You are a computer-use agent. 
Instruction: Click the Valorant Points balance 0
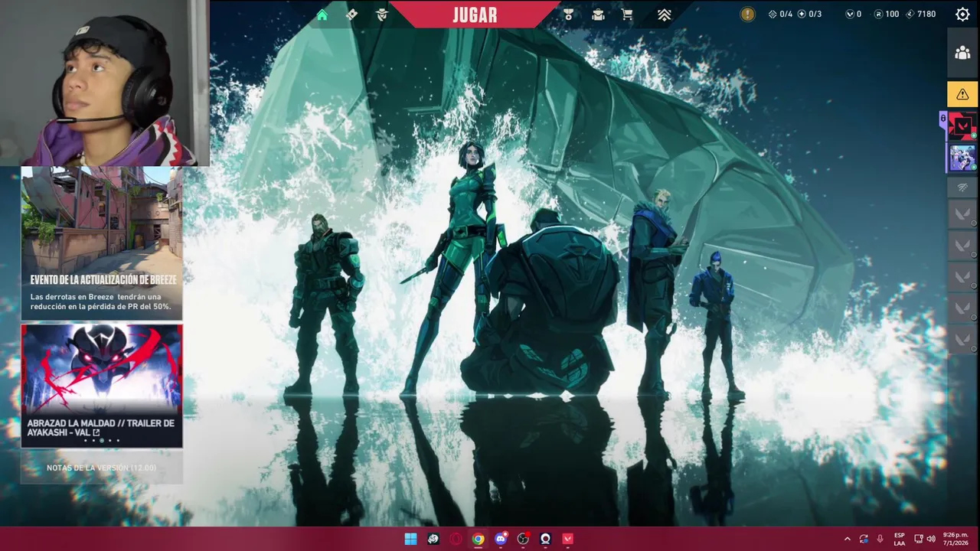853,14
